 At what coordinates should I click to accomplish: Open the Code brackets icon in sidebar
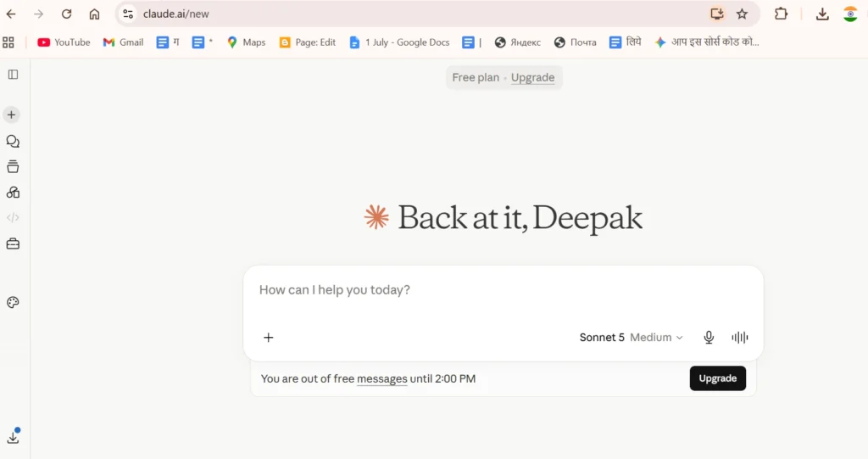click(x=13, y=217)
